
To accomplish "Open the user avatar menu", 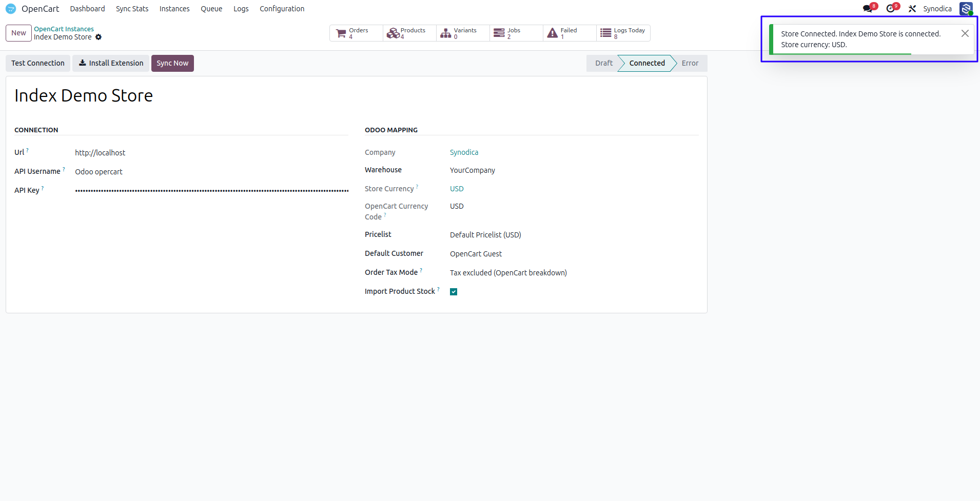I will [x=966, y=9].
